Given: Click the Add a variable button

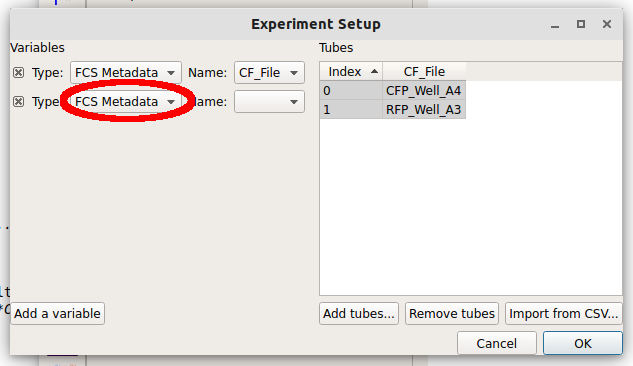Looking at the screenshot, I should 57,314.
